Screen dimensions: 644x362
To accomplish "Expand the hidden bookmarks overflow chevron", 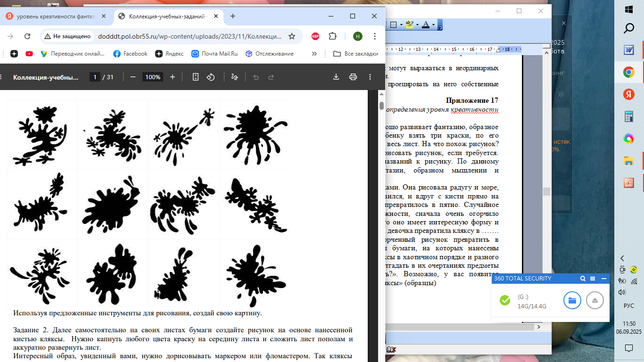I will pyautogui.click(x=315, y=54).
